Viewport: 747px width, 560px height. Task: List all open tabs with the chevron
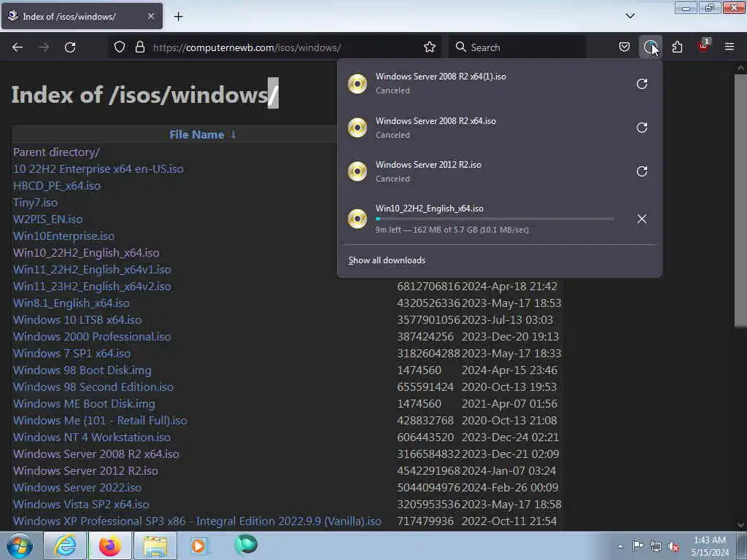click(x=630, y=16)
